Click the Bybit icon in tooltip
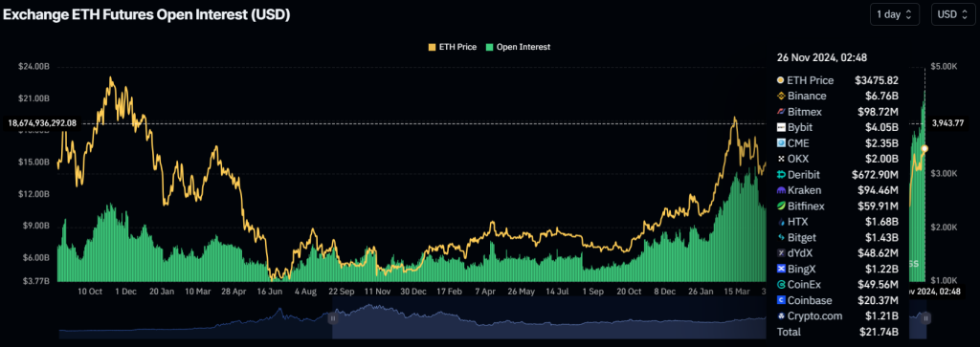This screenshot has height=347, width=980. tap(781, 127)
